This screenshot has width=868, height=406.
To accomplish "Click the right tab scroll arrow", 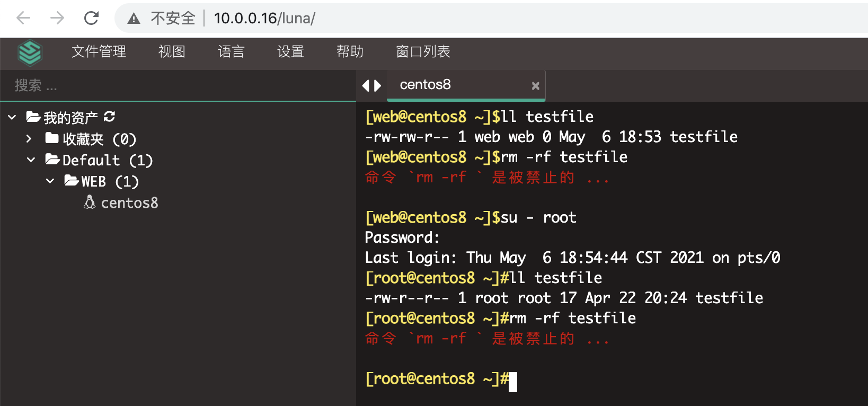I will tap(377, 85).
